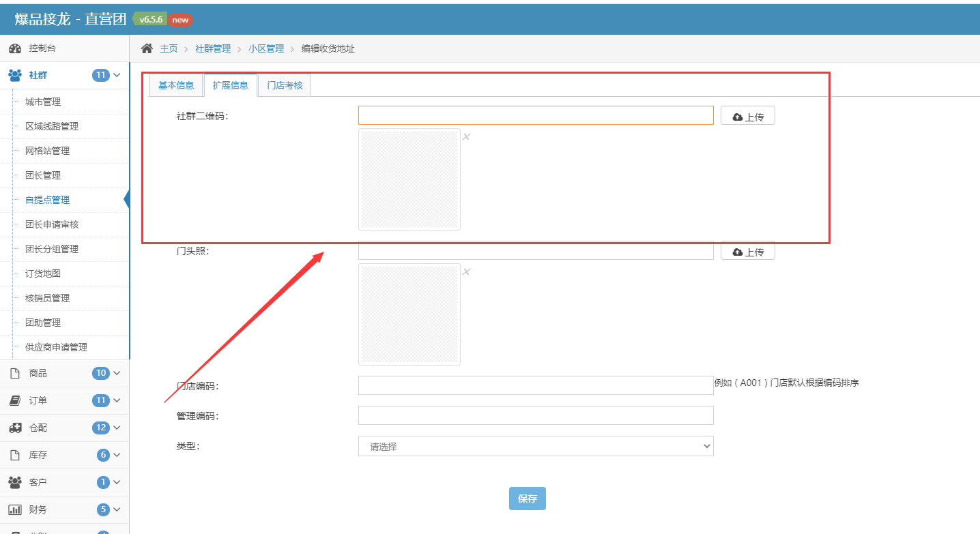Open the 控制台 dashboard icon
Viewport: 980px width, 534px height.
click(x=14, y=48)
